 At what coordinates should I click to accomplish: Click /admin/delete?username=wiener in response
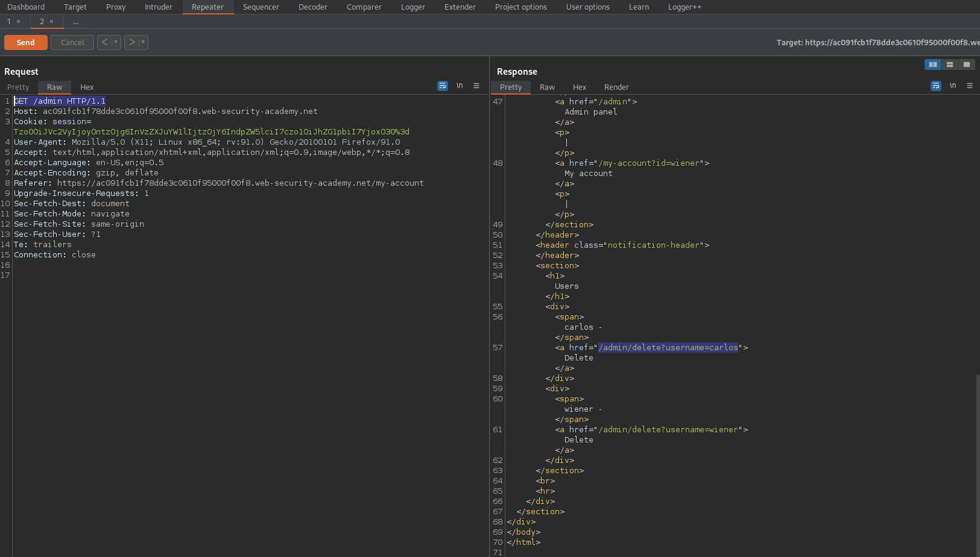[668, 430]
